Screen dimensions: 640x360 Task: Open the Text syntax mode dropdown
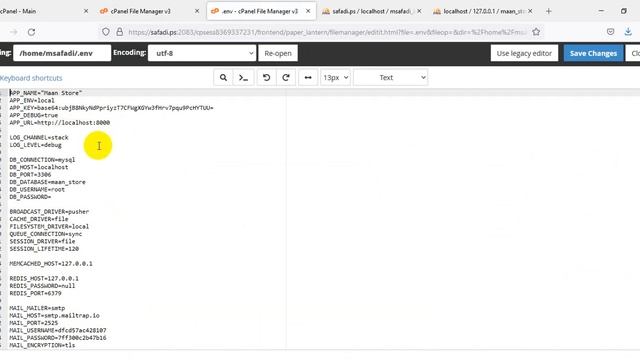[391, 78]
